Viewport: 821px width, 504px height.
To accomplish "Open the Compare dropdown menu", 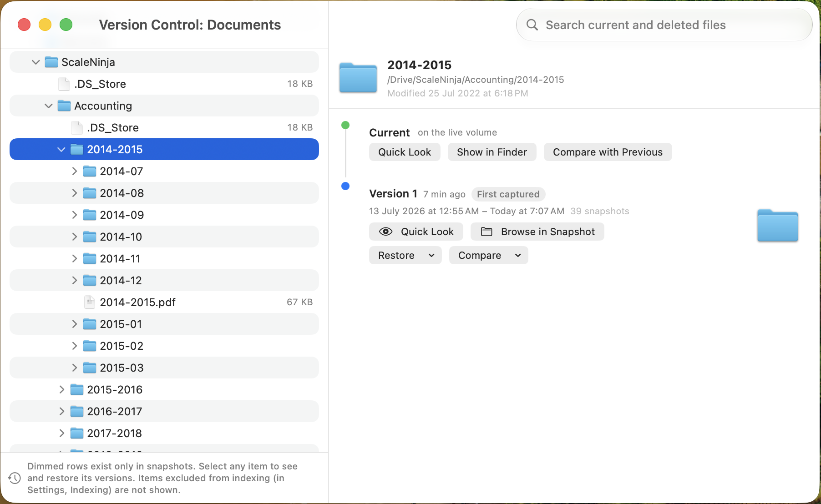I will coord(488,255).
